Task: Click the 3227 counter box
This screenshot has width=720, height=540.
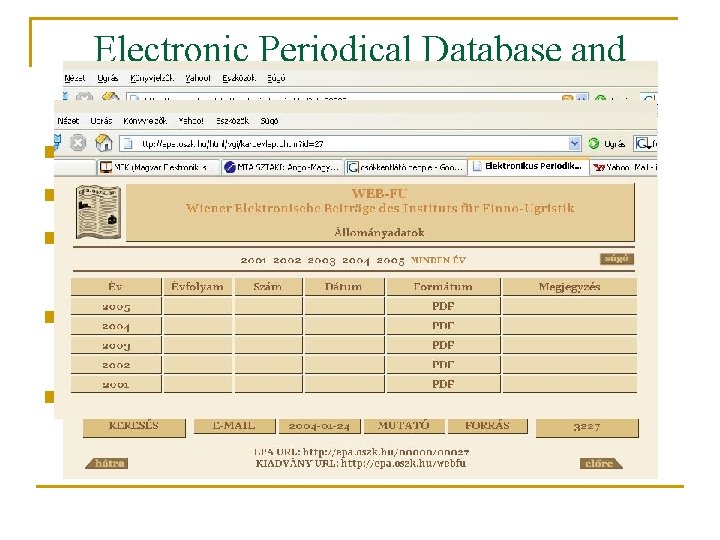Action: [x=587, y=427]
